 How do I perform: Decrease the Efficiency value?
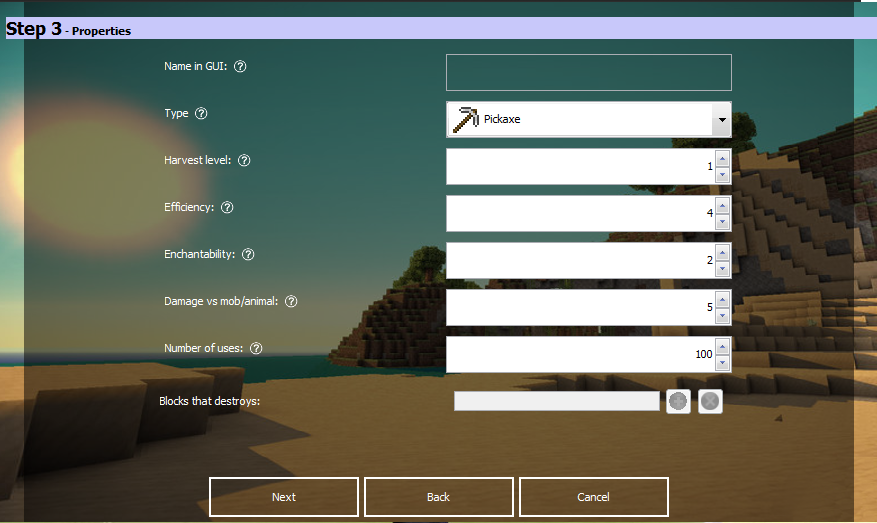722,222
